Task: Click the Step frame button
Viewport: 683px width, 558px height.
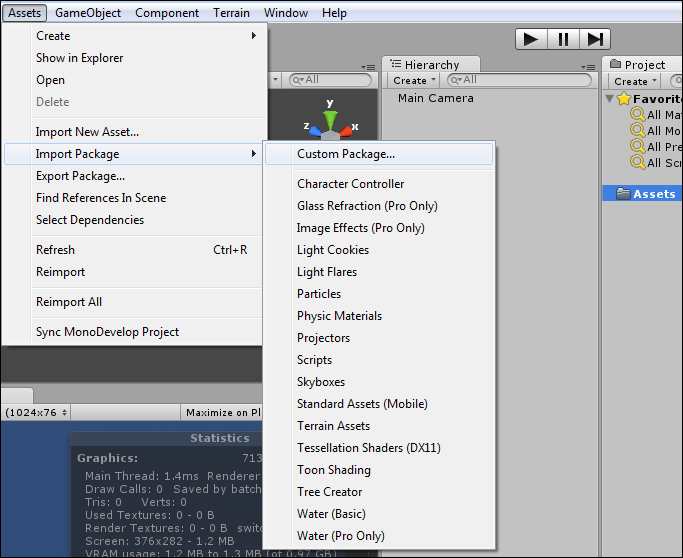Action: tap(595, 39)
